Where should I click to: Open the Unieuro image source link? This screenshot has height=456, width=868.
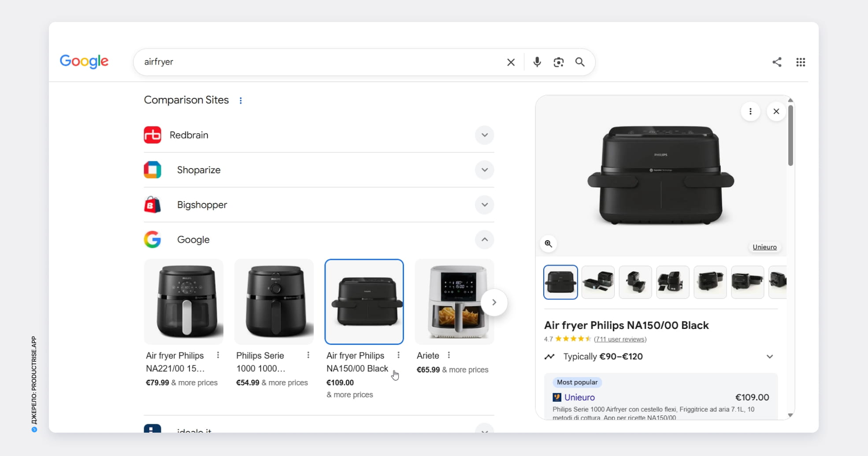pos(764,247)
